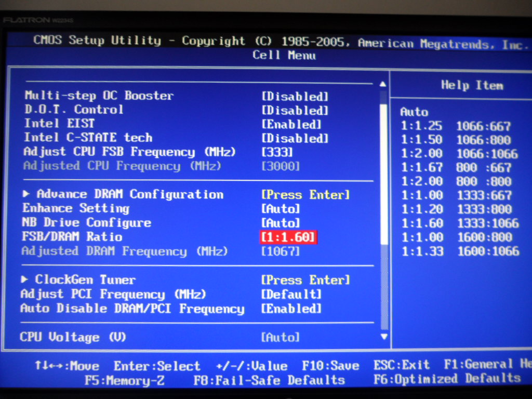Click Enter:Select hint in footer
The width and height of the screenshot is (532, 399).
[157, 366]
